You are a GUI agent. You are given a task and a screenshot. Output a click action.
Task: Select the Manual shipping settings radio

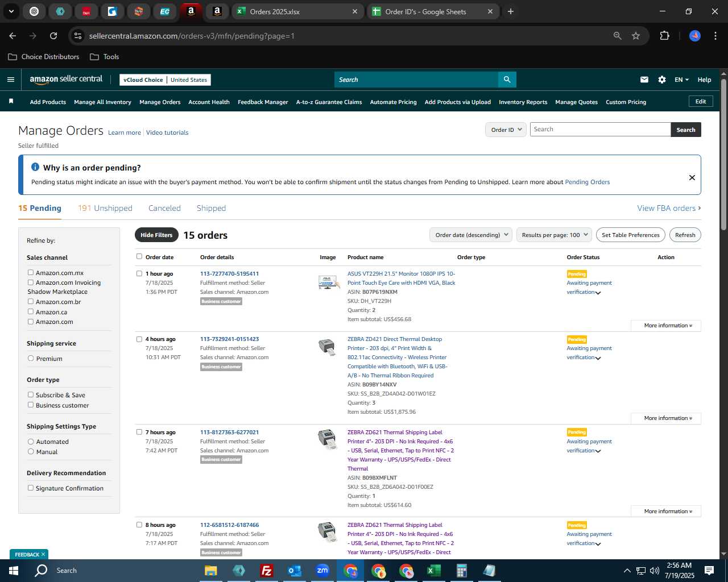31,451
